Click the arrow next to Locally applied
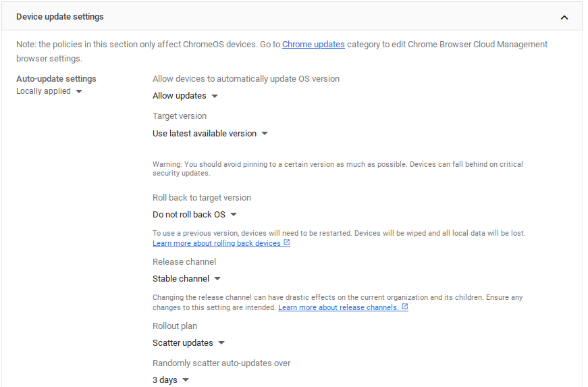This screenshot has width=588, height=387. coord(79,91)
